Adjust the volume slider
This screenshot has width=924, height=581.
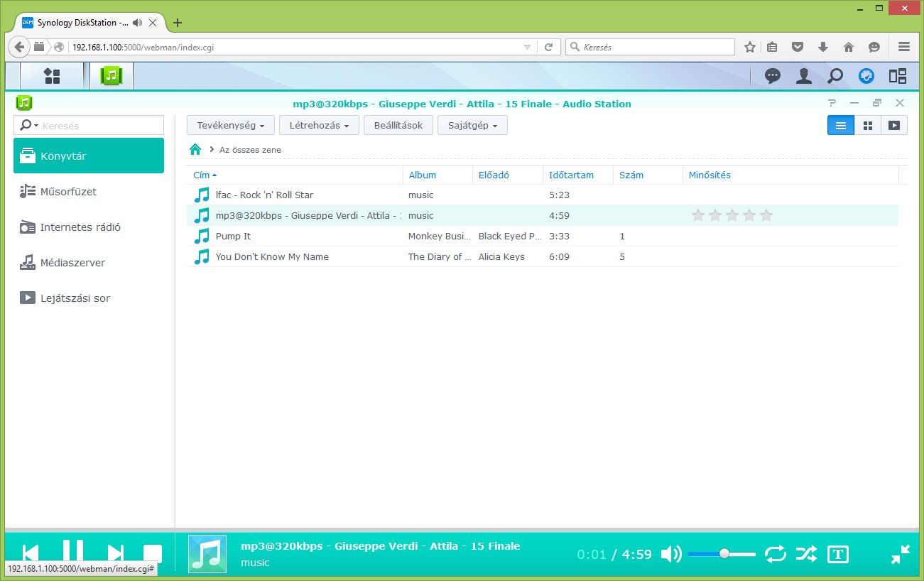(722, 553)
